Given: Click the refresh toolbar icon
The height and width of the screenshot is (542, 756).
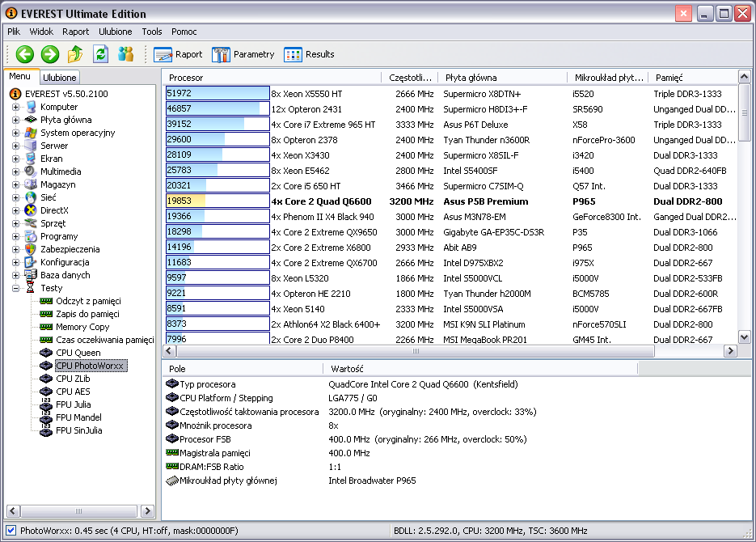Looking at the screenshot, I should click(100, 54).
